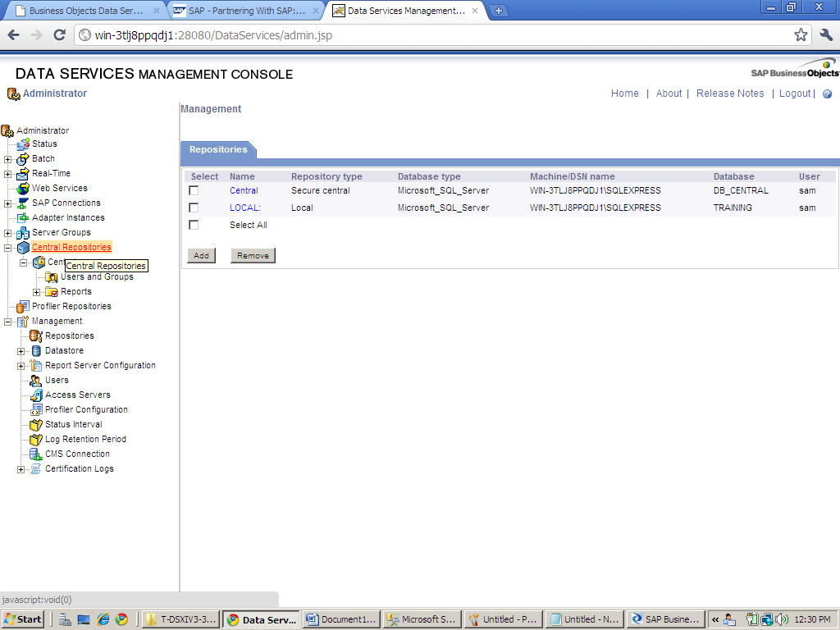Click the Administrator heading link
Screen dimensions: 840x630
click(x=55, y=94)
